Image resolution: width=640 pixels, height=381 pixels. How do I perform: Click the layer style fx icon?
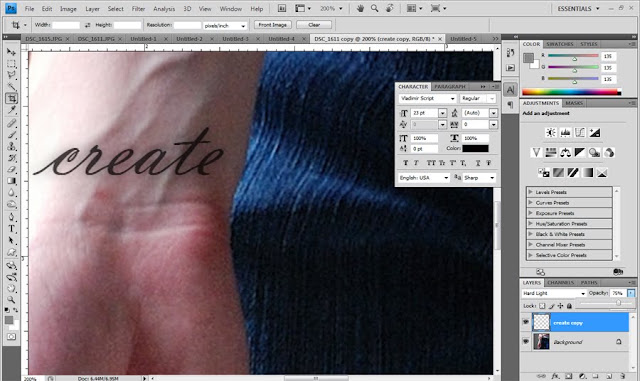(555, 376)
